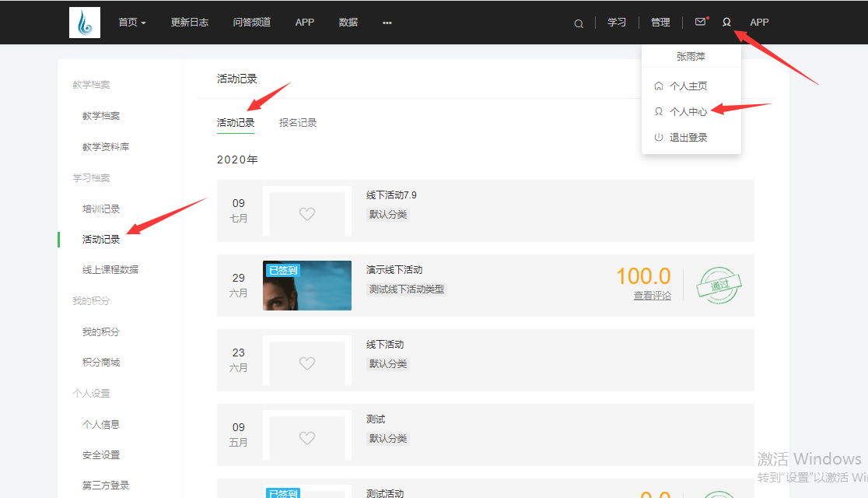This screenshot has height=498, width=868.
Task: Open the search magnifier icon
Action: [x=579, y=23]
